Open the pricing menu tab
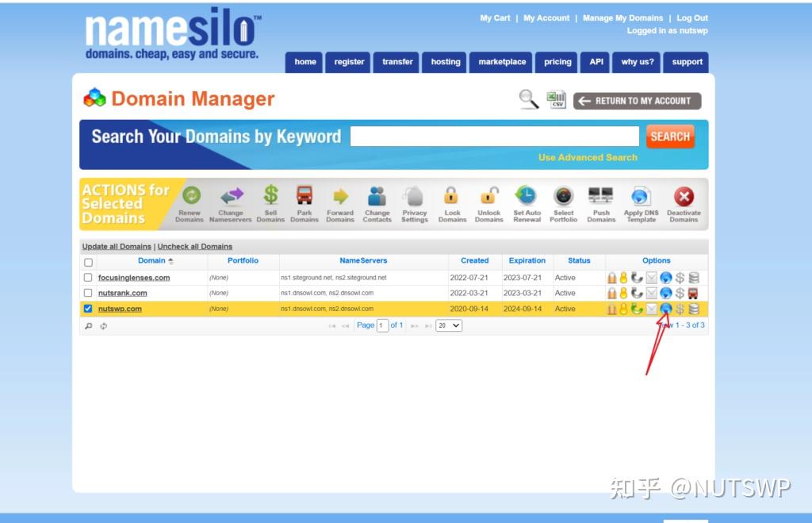This screenshot has width=812, height=523. point(557,62)
